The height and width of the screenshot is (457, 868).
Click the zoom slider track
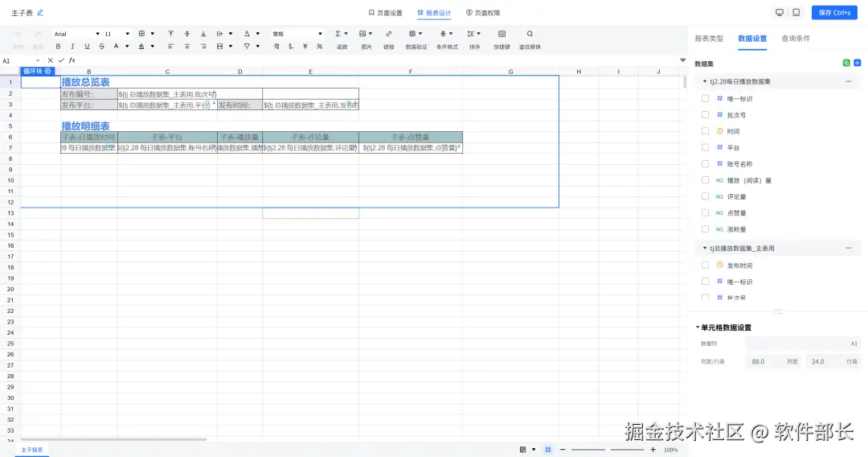point(608,450)
